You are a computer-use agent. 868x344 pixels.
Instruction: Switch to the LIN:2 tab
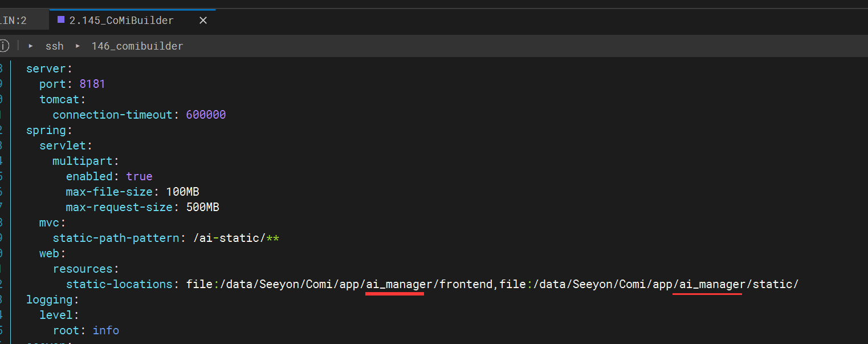coord(14,21)
